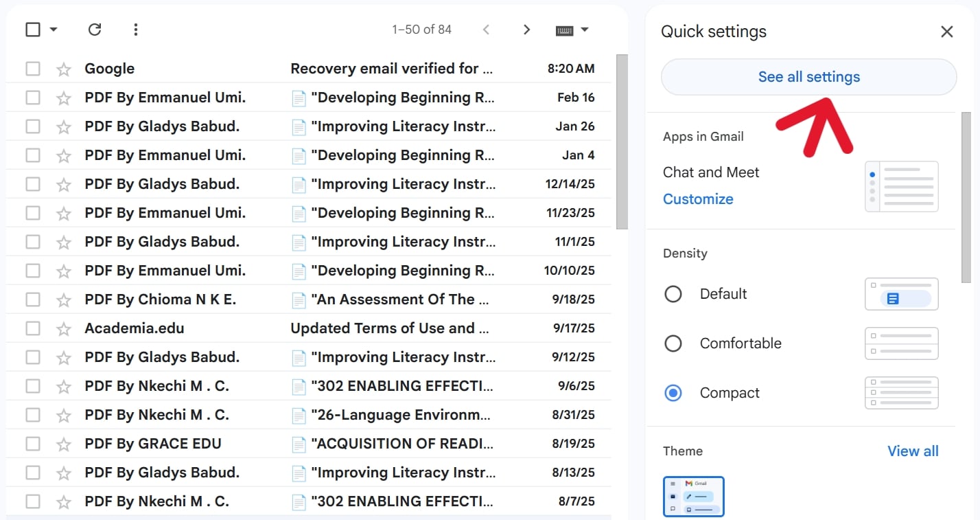This screenshot has width=980, height=520.
Task: Open the Customize link under Chat and Meet
Action: (698, 199)
